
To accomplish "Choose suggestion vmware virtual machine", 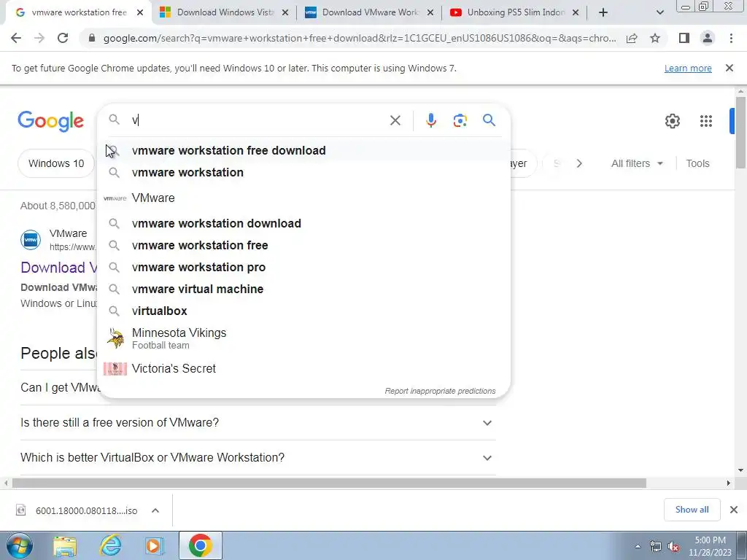I will click(304, 289).
